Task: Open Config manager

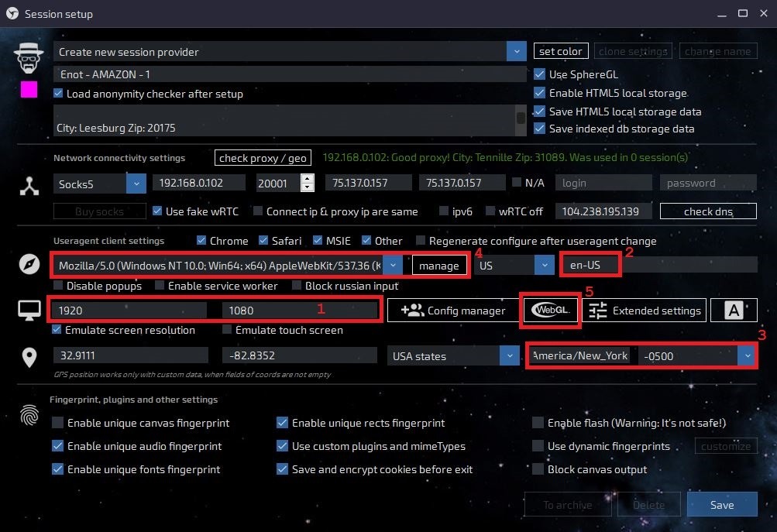Action: [453, 311]
